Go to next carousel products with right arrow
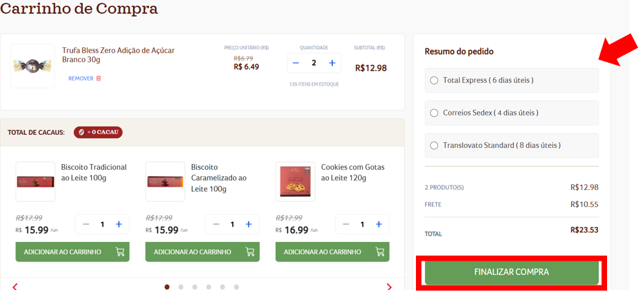The width and height of the screenshot is (644, 301). click(389, 287)
